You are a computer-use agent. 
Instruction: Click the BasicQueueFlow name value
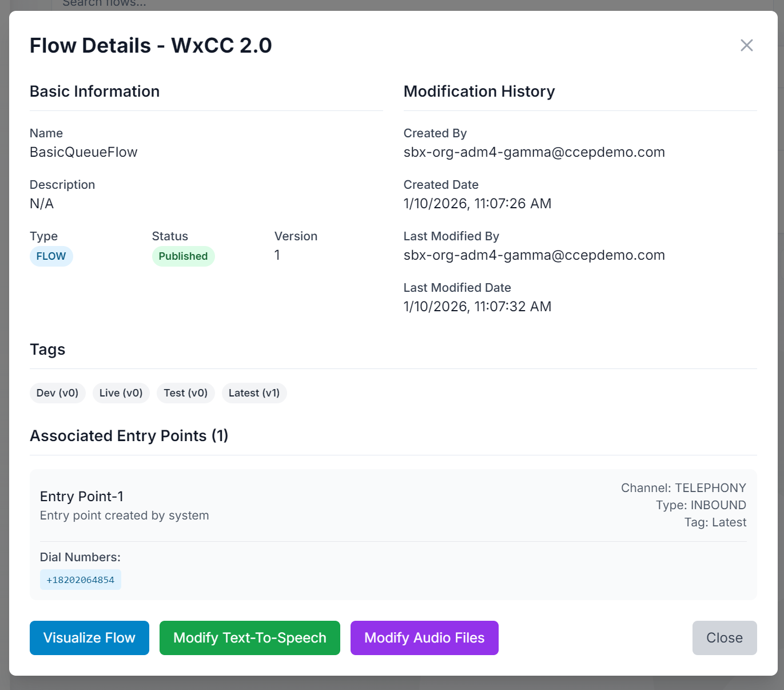tap(83, 152)
